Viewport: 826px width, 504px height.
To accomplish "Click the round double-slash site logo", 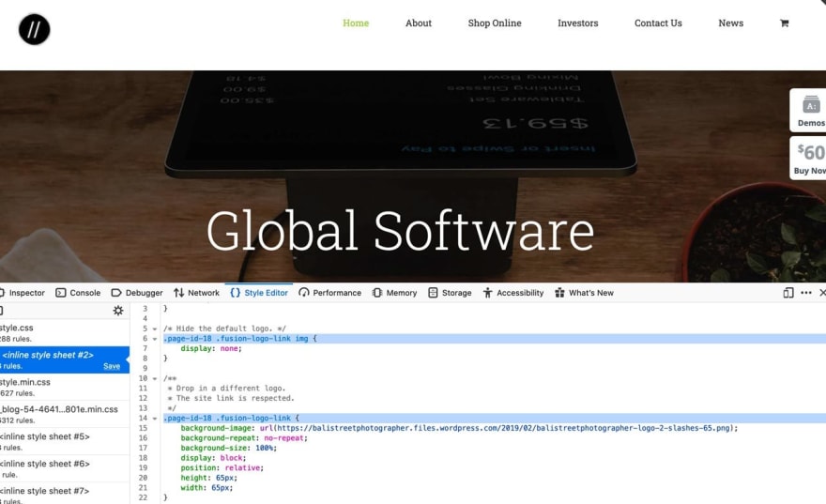I will click(34, 29).
